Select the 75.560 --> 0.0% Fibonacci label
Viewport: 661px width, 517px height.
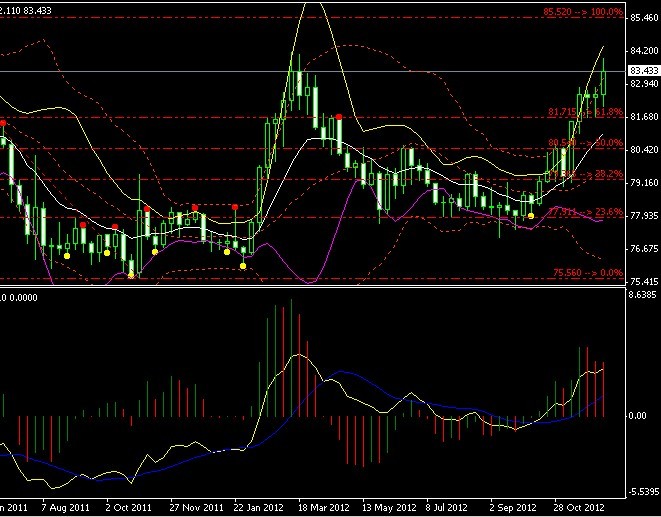pyautogui.click(x=588, y=272)
